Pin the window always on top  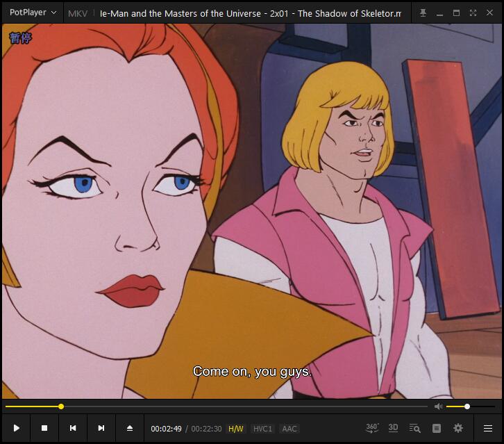[423, 13]
